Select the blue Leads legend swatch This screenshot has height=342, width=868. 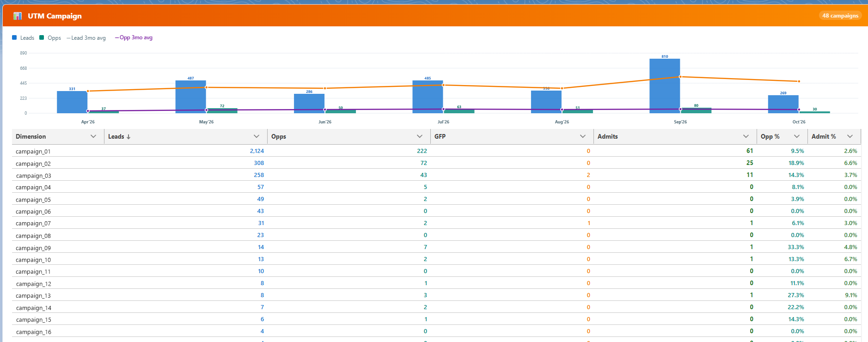14,37
